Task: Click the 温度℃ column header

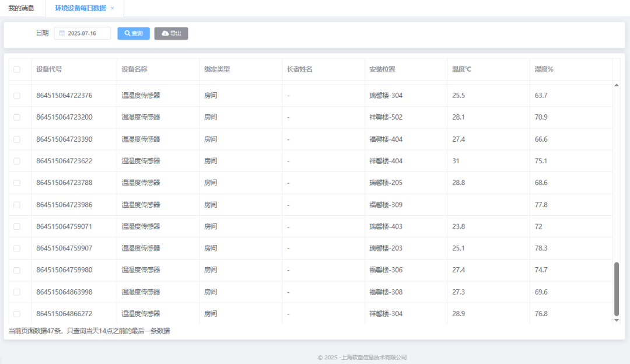Action: coord(461,69)
